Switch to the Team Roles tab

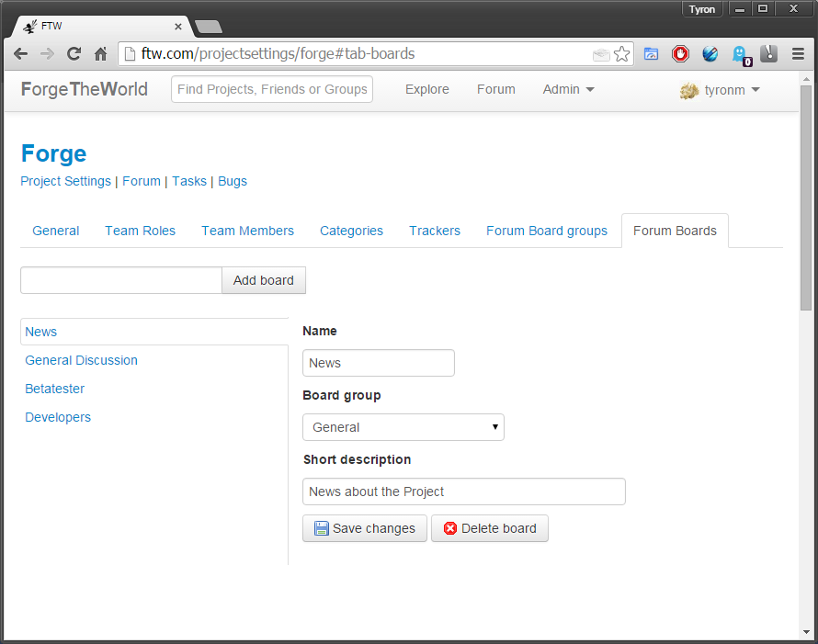[140, 231]
